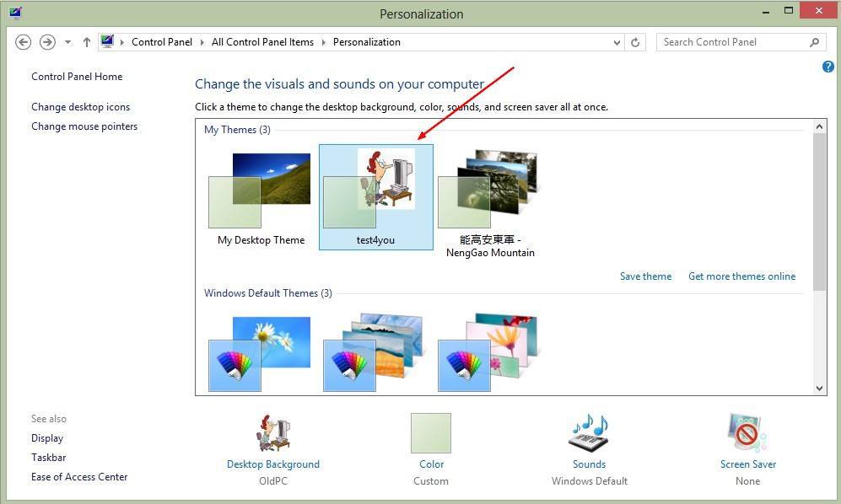Screen dimensions: 841x504
Task: Click the Help question mark icon
Action: point(828,67)
